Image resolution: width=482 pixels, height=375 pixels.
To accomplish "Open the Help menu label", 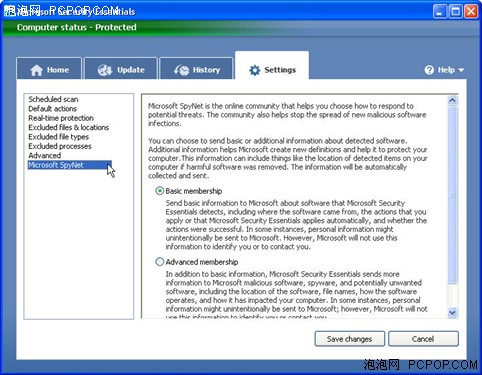I will point(446,70).
